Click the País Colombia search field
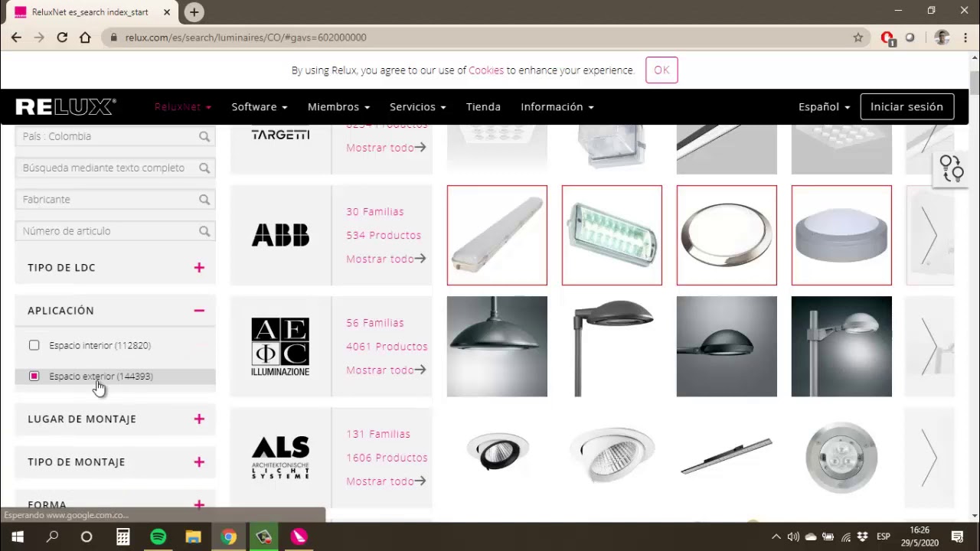The height and width of the screenshot is (551, 980). click(115, 136)
